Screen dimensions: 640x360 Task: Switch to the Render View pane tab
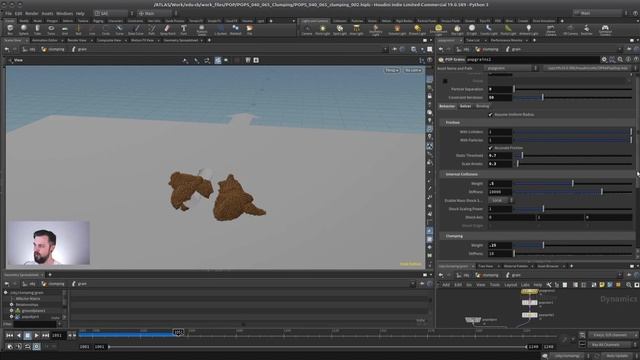coord(77,40)
